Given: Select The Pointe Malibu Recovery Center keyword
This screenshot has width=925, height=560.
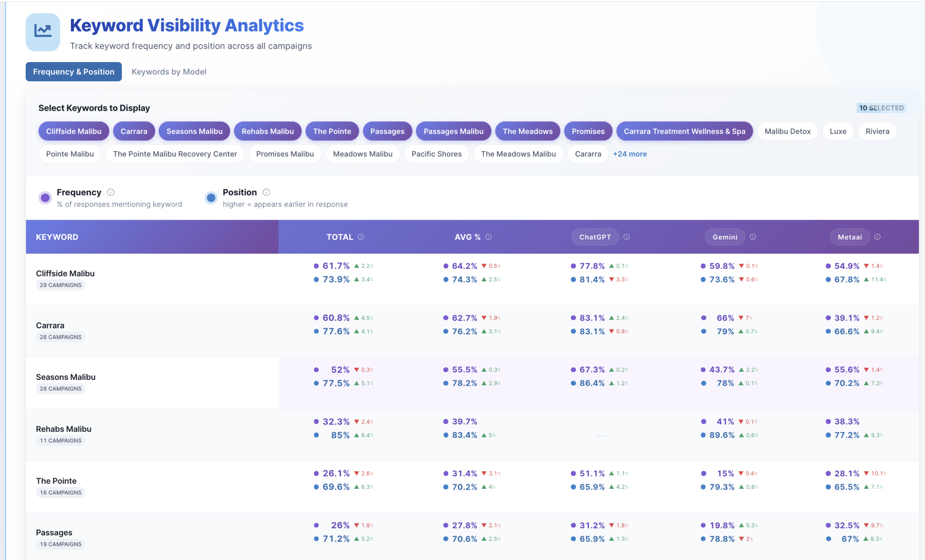Looking at the screenshot, I should [175, 154].
